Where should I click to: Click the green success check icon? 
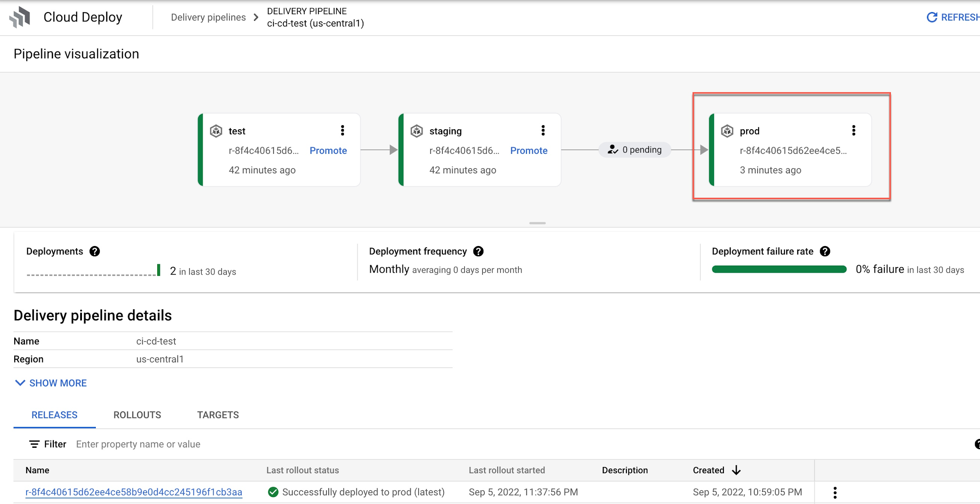273,492
